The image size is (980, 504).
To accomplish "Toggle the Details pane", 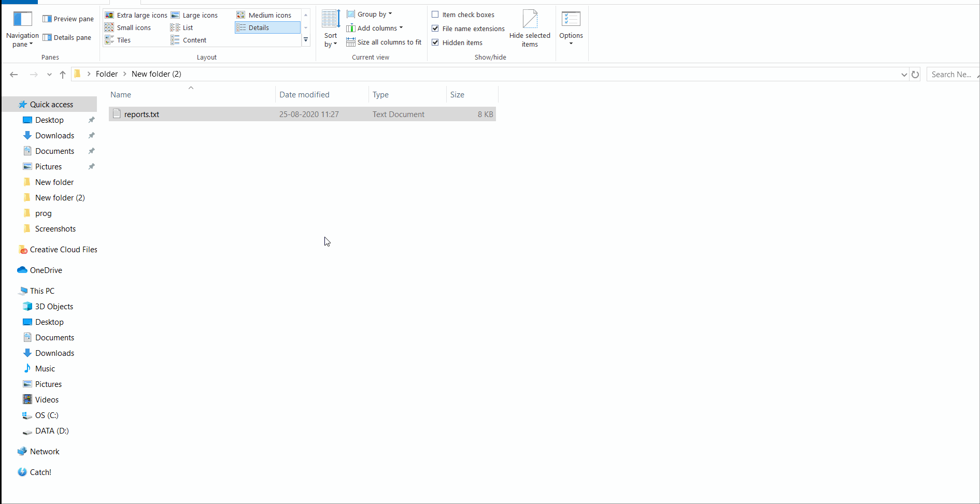I will (67, 38).
